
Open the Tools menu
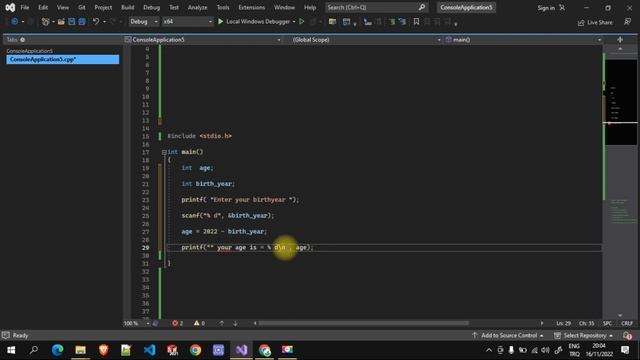(223, 7)
